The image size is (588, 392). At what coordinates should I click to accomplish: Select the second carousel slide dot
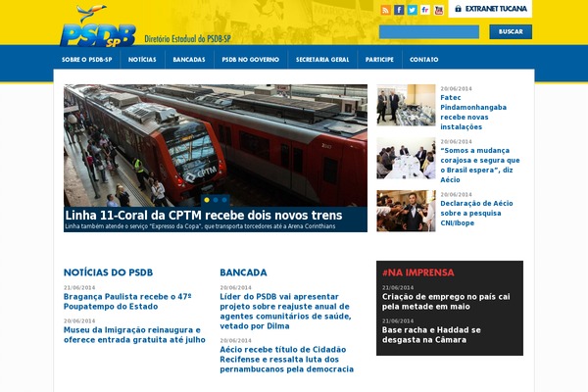click(216, 200)
